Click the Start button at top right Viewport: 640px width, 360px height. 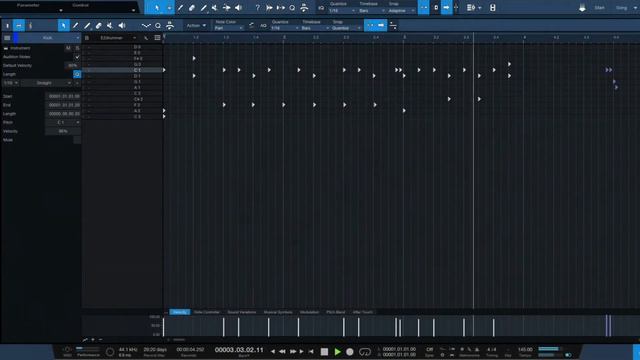pyautogui.click(x=599, y=8)
